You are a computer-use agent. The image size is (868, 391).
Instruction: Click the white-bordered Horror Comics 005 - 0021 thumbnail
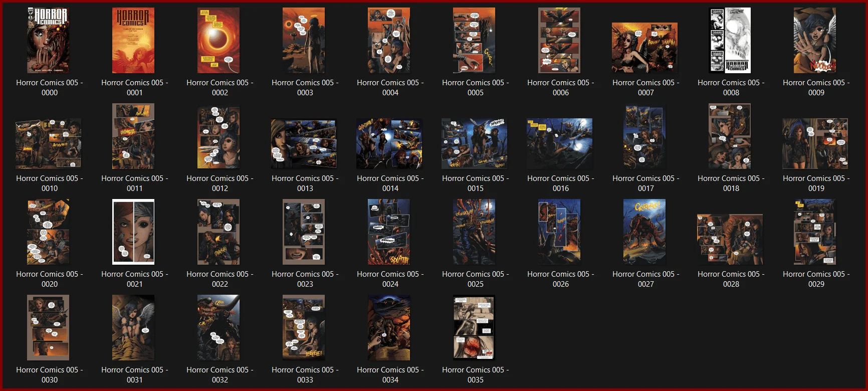coord(133,232)
